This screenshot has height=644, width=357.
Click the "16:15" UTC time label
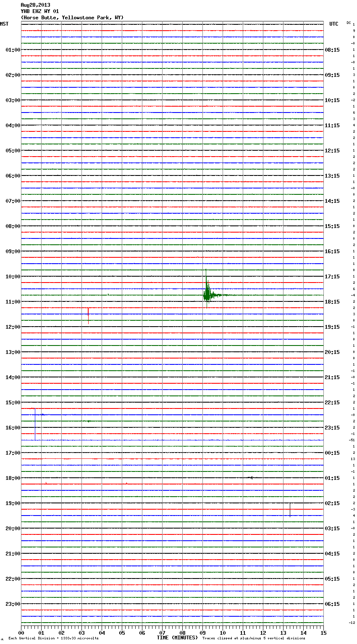coord(332,251)
